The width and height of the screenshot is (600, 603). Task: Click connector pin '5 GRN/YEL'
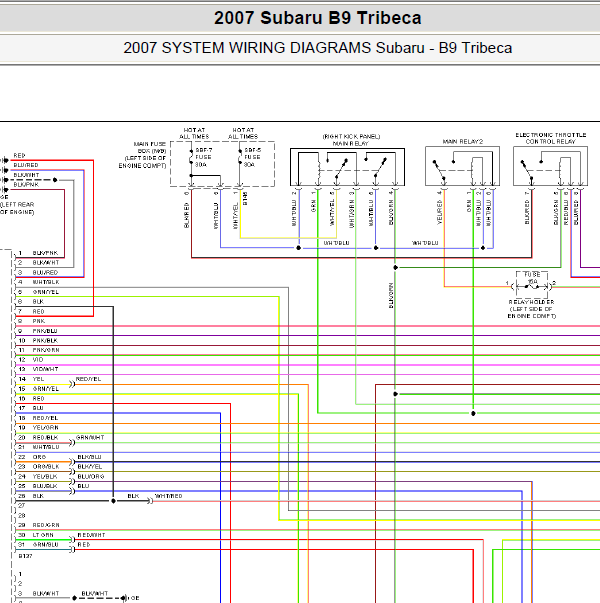click(38, 292)
